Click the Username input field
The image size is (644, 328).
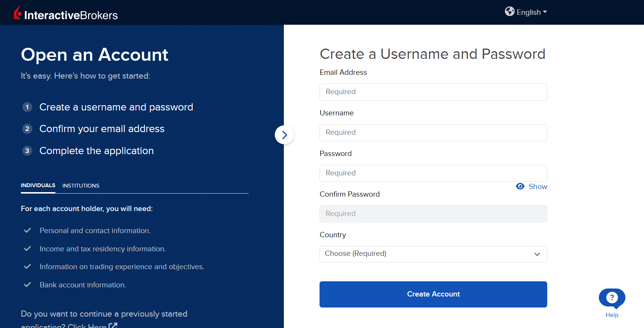point(433,132)
